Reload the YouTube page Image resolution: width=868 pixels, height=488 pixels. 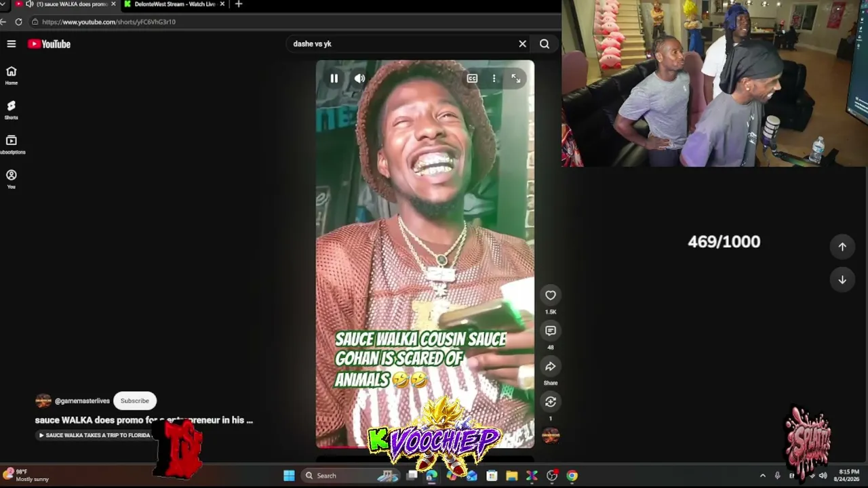pos(18,22)
